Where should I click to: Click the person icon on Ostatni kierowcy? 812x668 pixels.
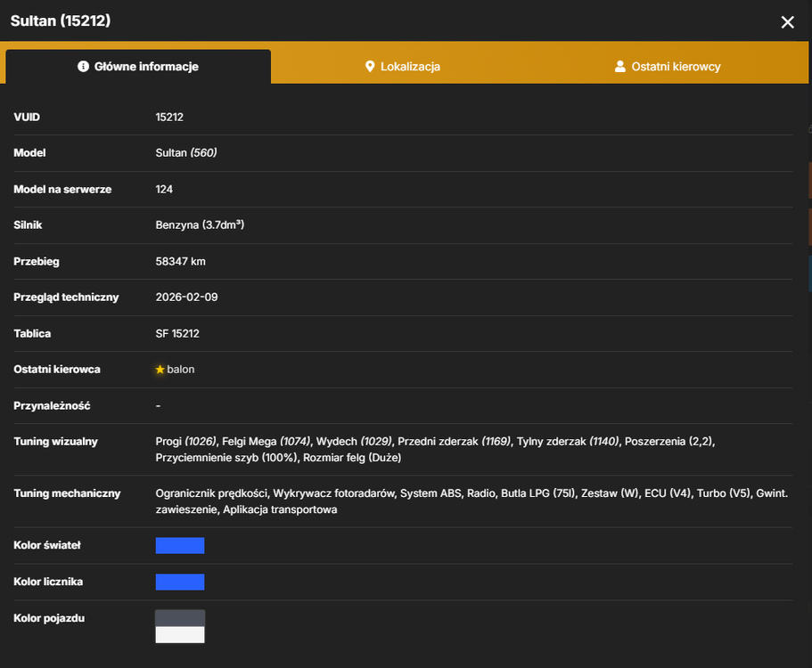coord(619,66)
